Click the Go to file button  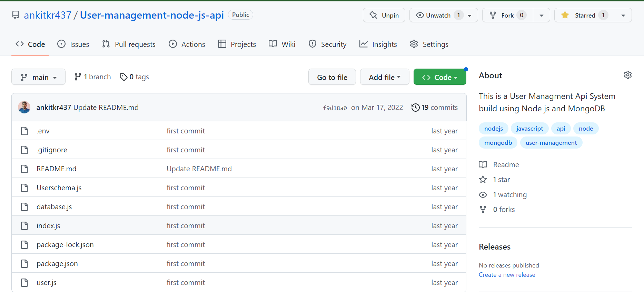click(x=332, y=77)
